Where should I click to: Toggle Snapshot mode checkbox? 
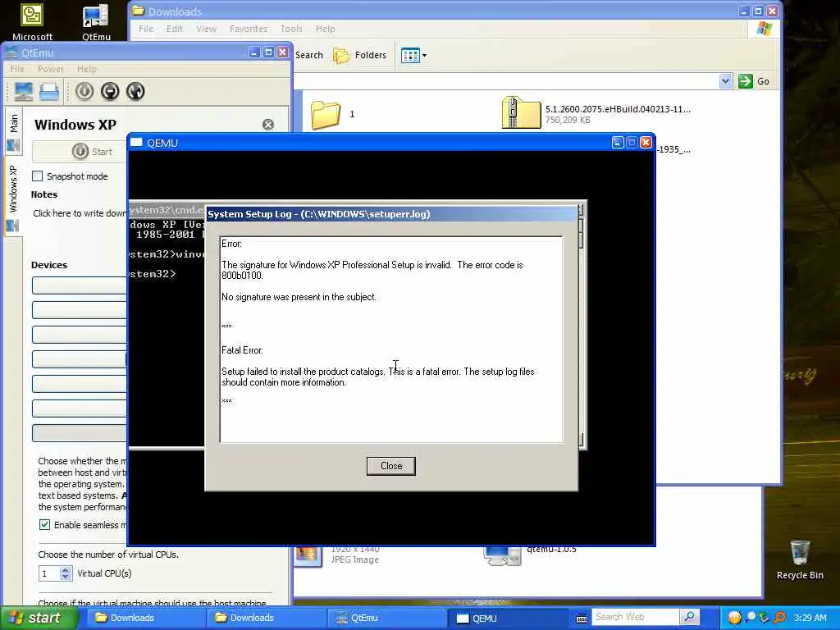[38, 176]
